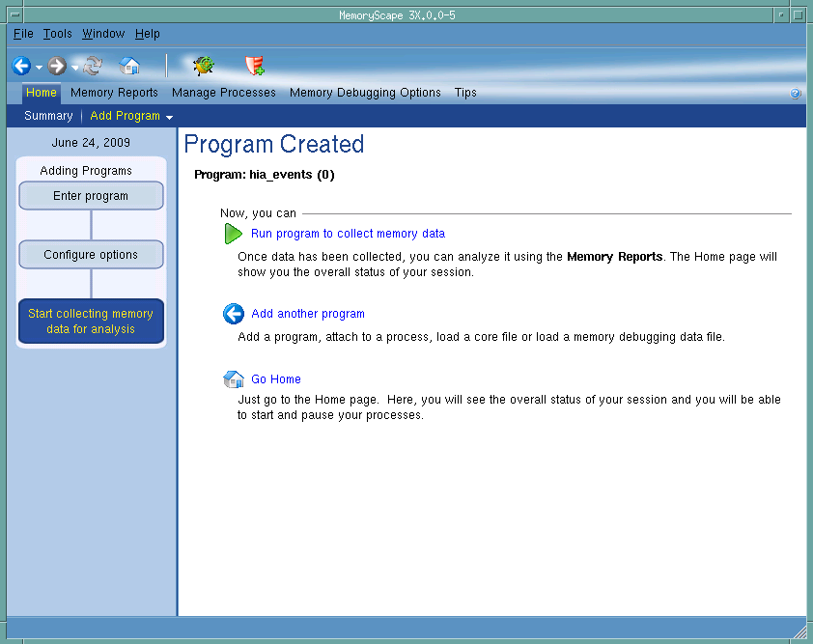Click the help icon at right of tabs

(796, 94)
